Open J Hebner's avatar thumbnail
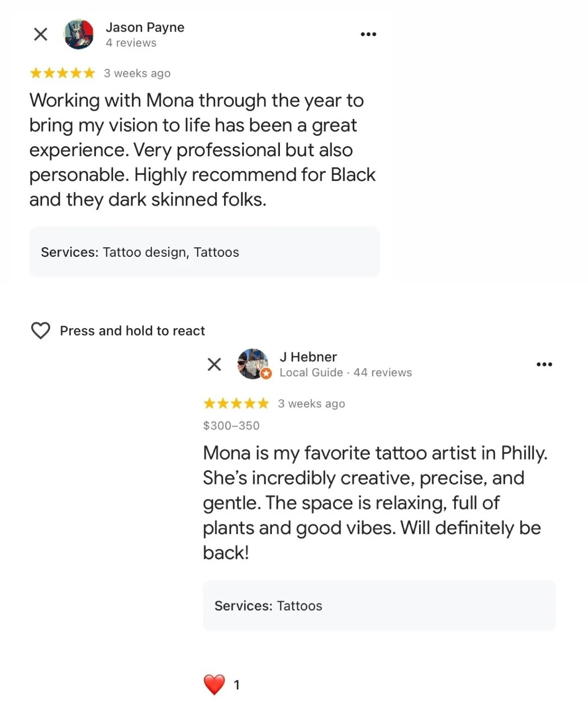This screenshot has height=719, width=588. point(253,364)
